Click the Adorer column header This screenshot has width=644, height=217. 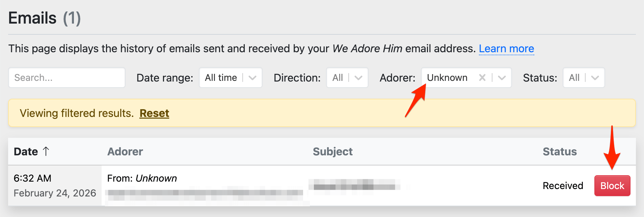[125, 152]
